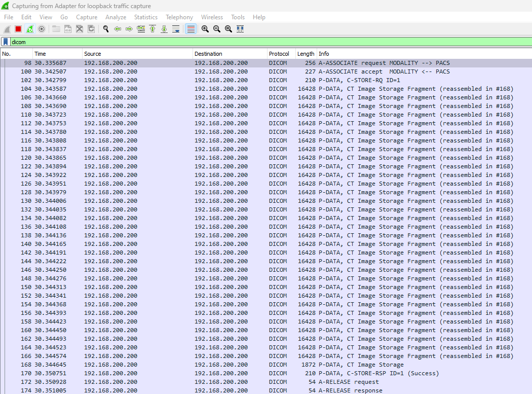Toggle packet list coloring rules

click(x=191, y=29)
